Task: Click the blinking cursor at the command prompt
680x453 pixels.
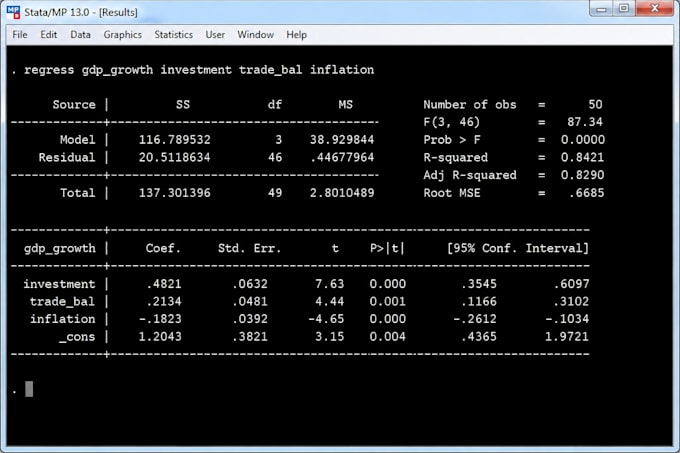Action: 29,389
